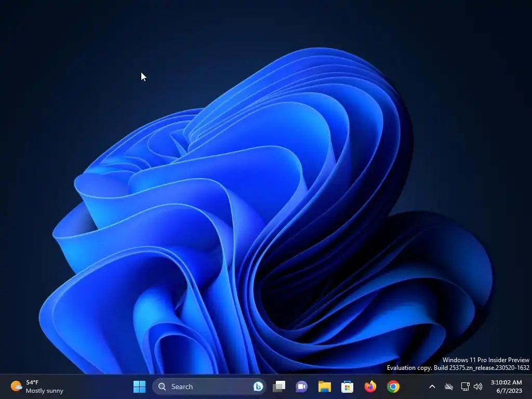Open Task View from the taskbar
The height and width of the screenshot is (399, 532).
coord(279,387)
